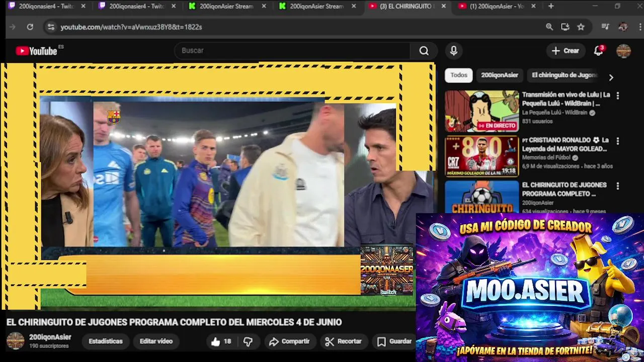
Task: Focus the Buscar search field
Action: [292, 51]
